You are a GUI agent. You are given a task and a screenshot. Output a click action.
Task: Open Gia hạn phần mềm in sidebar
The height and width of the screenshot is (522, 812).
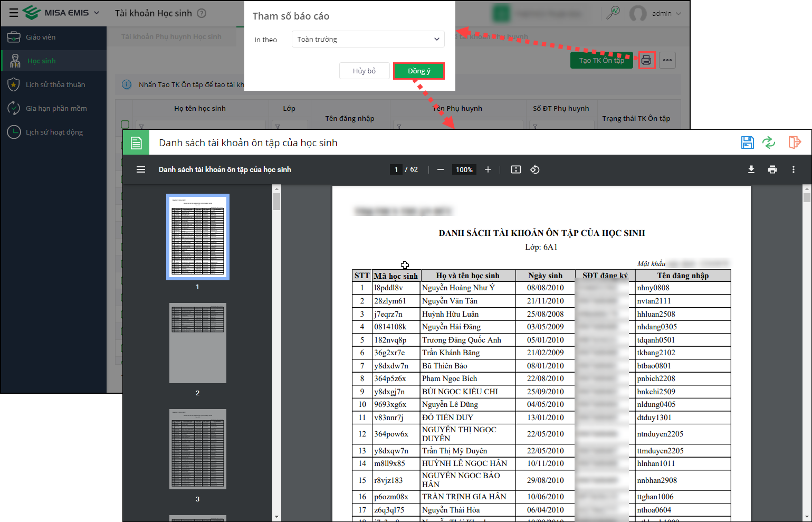[x=54, y=108]
